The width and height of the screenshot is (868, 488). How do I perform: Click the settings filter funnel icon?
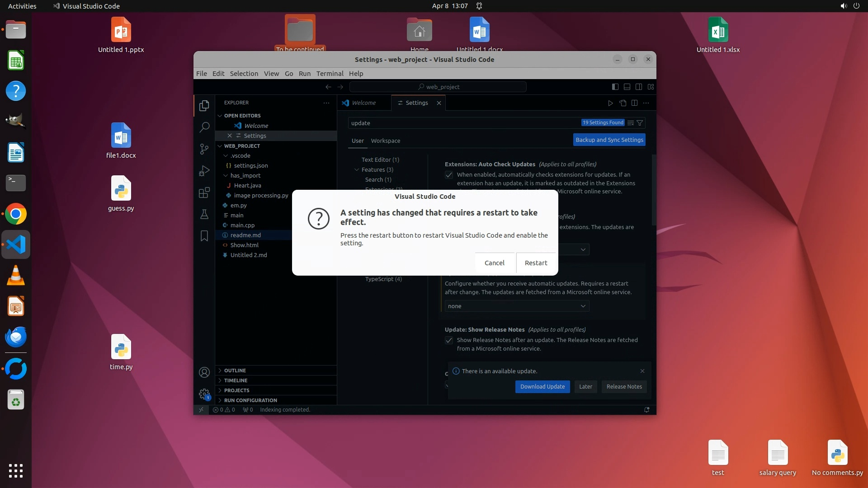click(640, 123)
